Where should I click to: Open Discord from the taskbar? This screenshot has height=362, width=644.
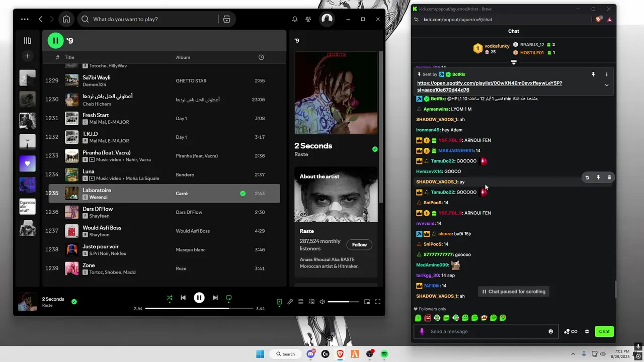tap(311, 354)
